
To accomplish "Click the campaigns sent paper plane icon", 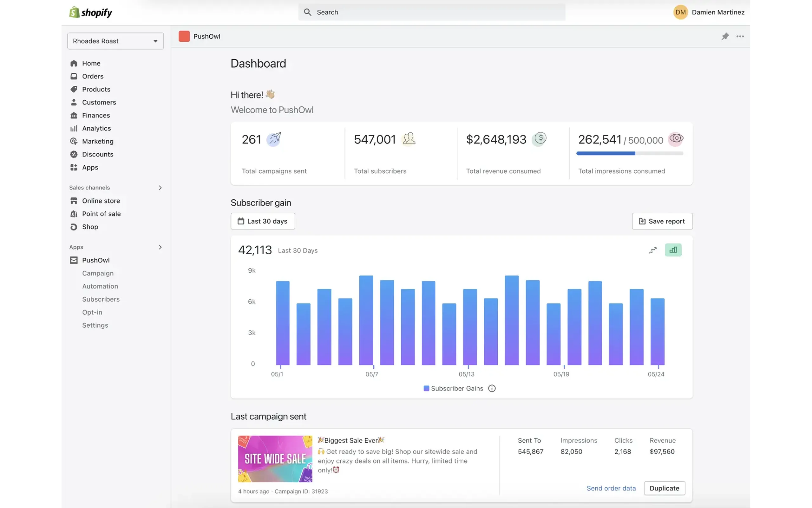I will click(x=274, y=139).
